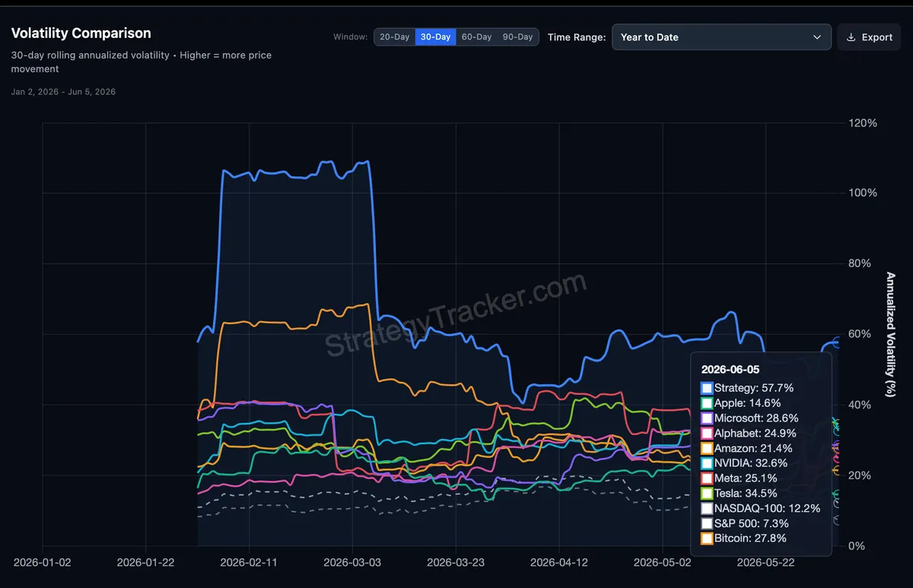Click the Amazon orange color swatch in tooltip
Viewport: 913px width, 588px height.
click(x=707, y=449)
